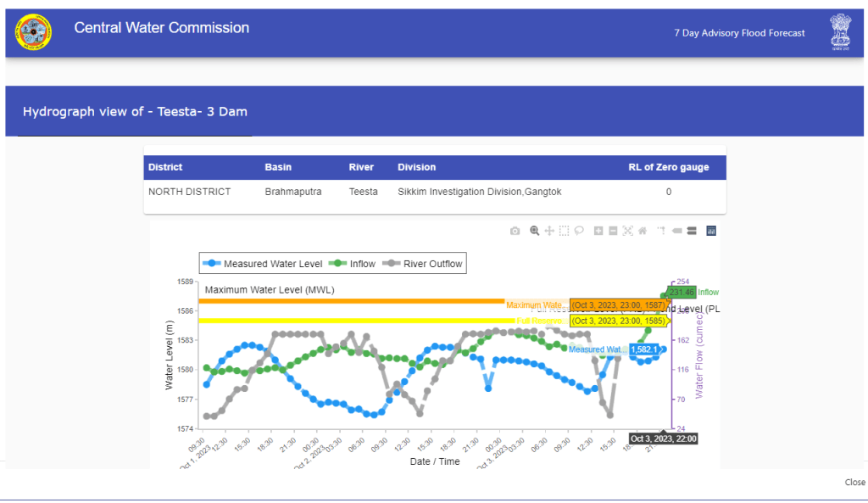The width and height of the screenshot is (868, 503).
Task: Open the Plotly logo link icon
Action: pyautogui.click(x=711, y=231)
